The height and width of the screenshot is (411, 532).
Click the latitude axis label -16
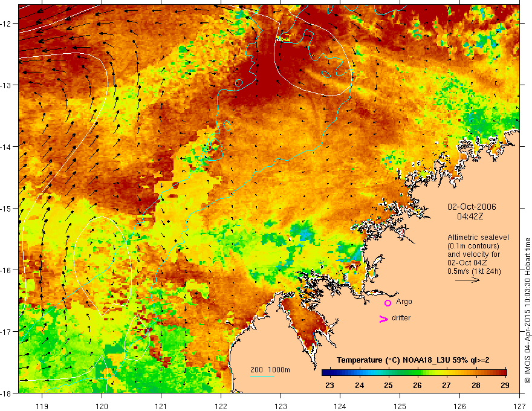coord(6,270)
